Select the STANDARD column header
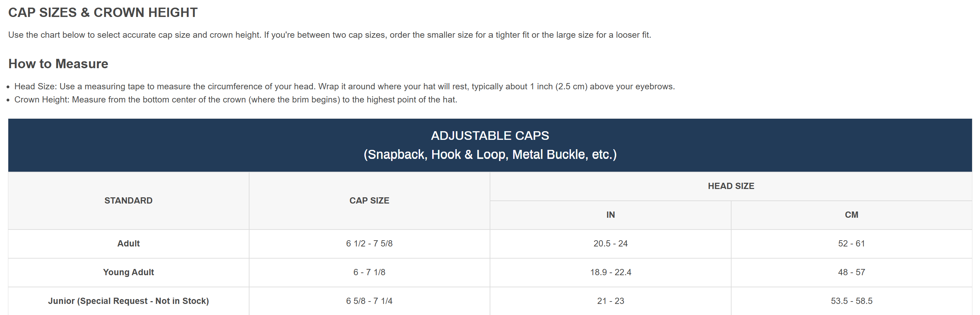This screenshot has height=315, width=980. (x=128, y=200)
